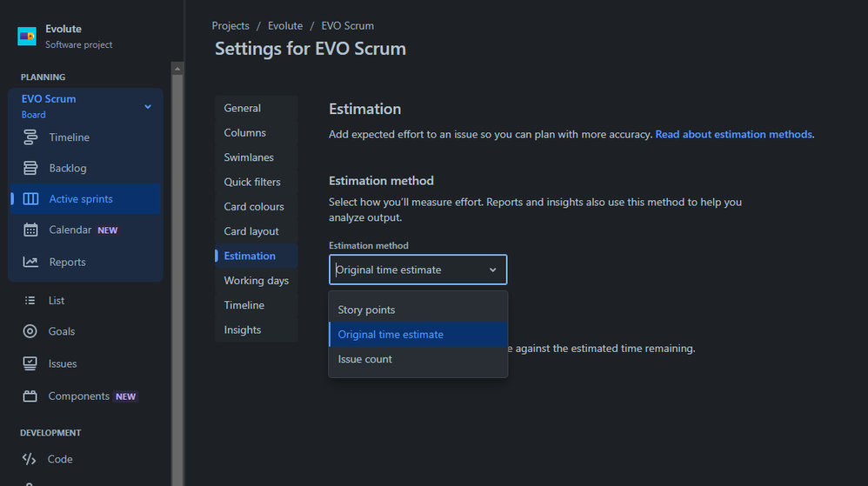This screenshot has width=868, height=486.
Task: Click the Code icon under Development
Action: point(30,459)
